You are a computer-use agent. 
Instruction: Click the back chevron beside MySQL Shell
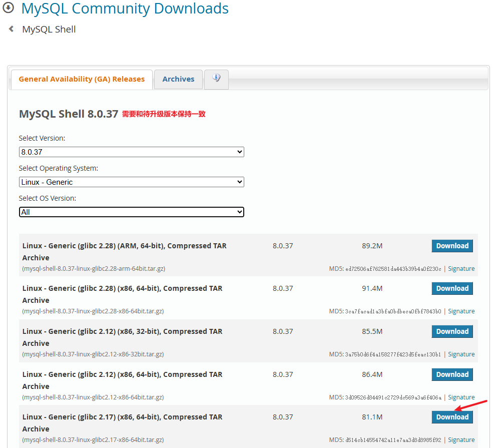[11, 29]
